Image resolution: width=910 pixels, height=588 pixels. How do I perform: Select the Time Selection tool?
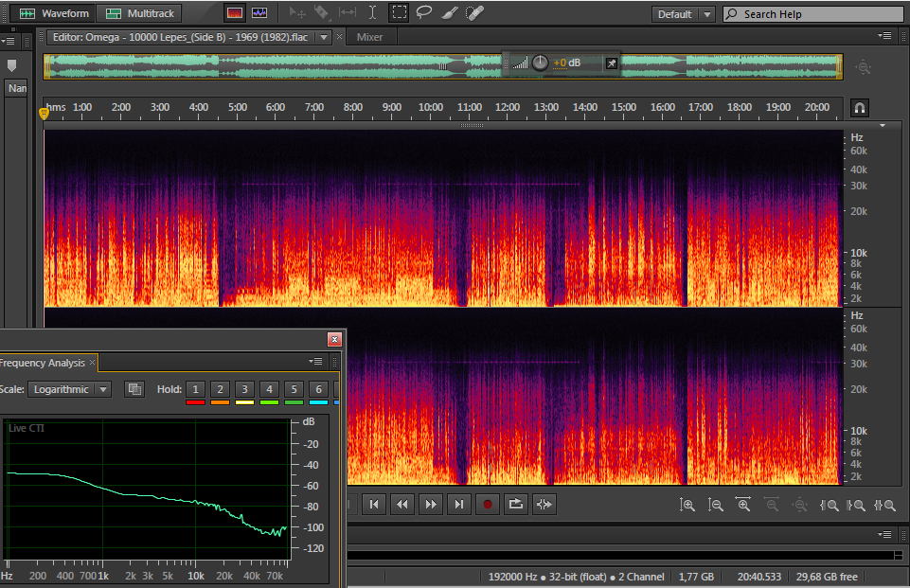click(x=373, y=13)
